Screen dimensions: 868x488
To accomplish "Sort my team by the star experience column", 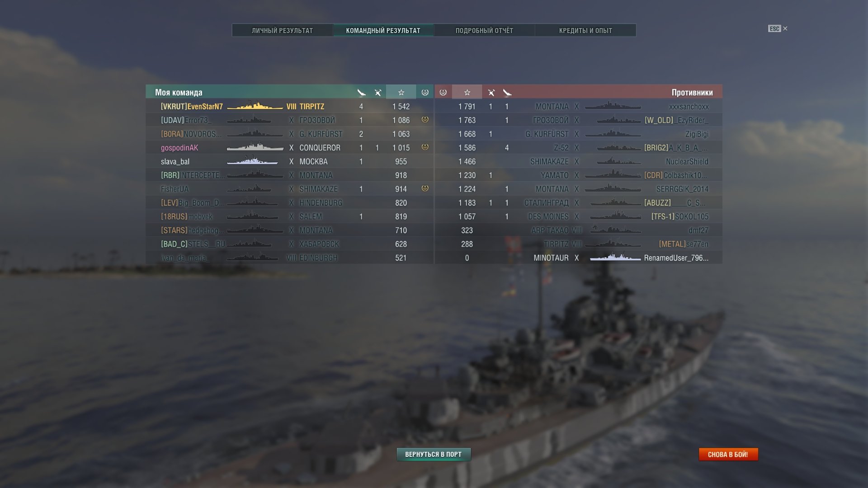I will click(x=401, y=92).
